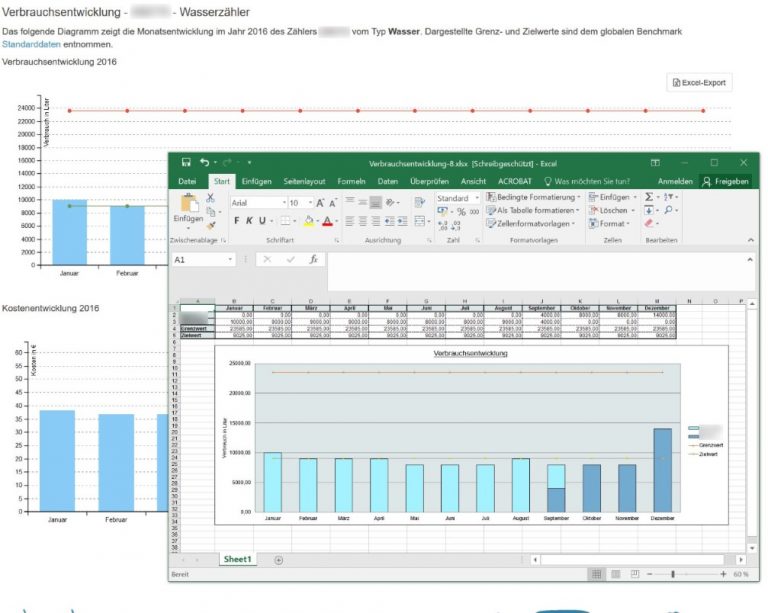Open Zellenformatvorlagen menu
The image size is (768, 613).
530,223
